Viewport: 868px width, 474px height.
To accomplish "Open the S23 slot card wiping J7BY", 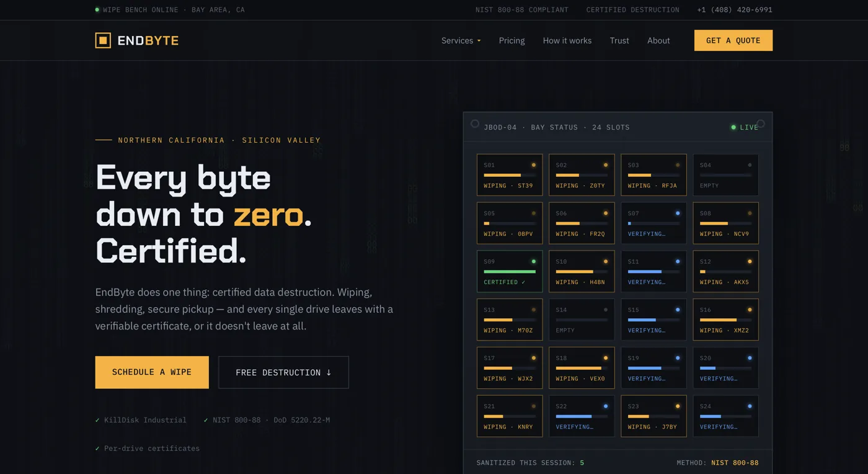I will (x=653, y=416).
